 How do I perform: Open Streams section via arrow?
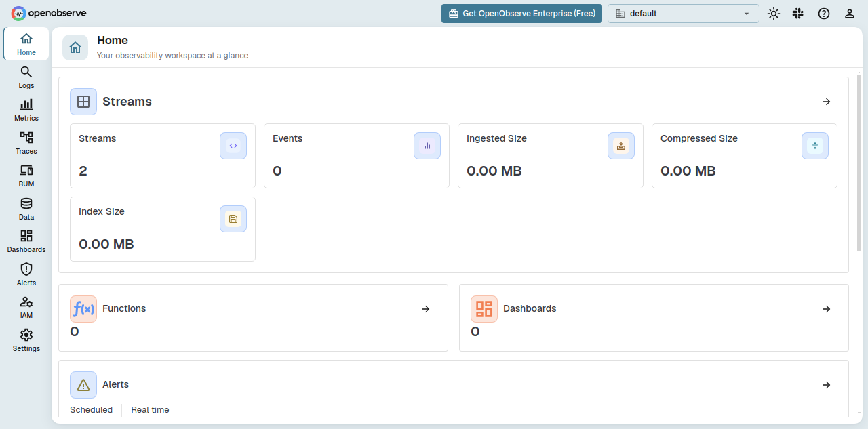[827, 102]
